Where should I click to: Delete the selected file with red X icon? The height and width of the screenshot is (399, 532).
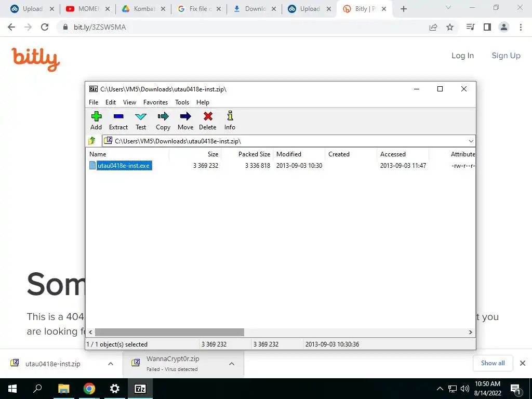click(208, 121)
